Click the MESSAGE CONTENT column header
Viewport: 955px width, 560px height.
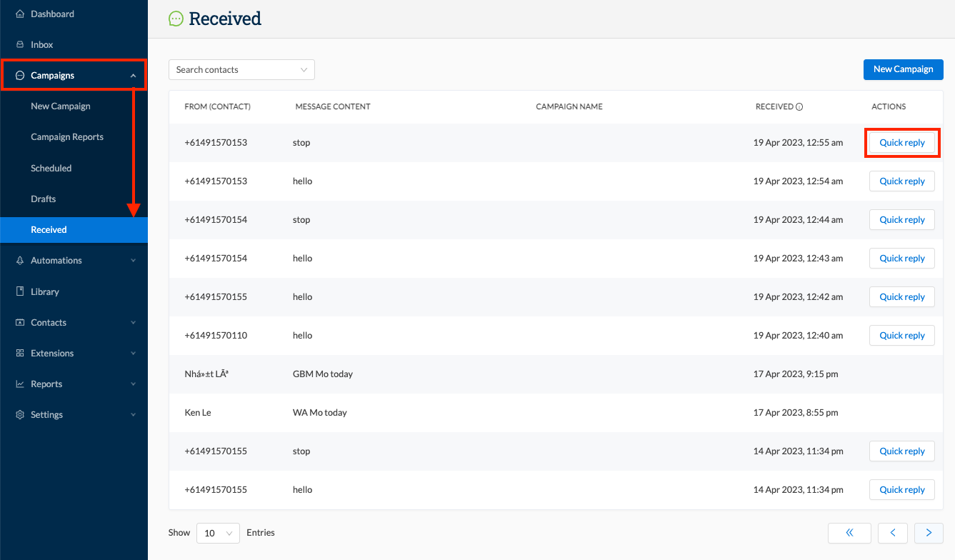click(333, 107)
